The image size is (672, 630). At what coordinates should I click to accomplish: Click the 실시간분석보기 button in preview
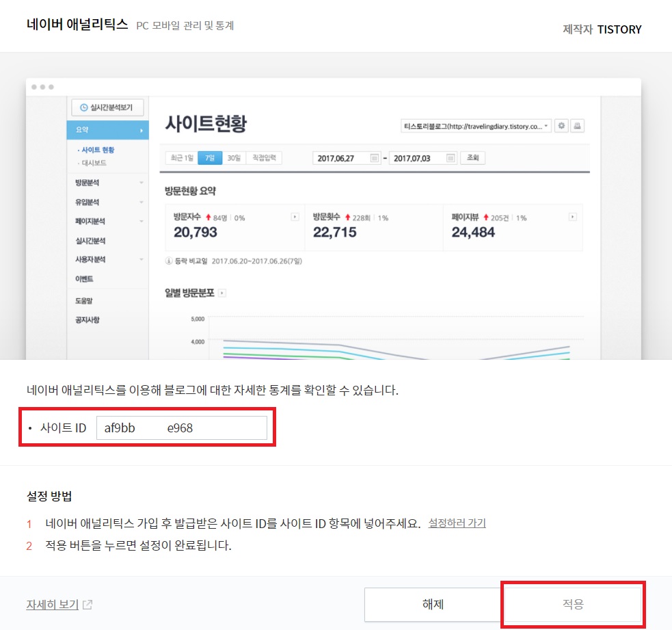point(107,107)
